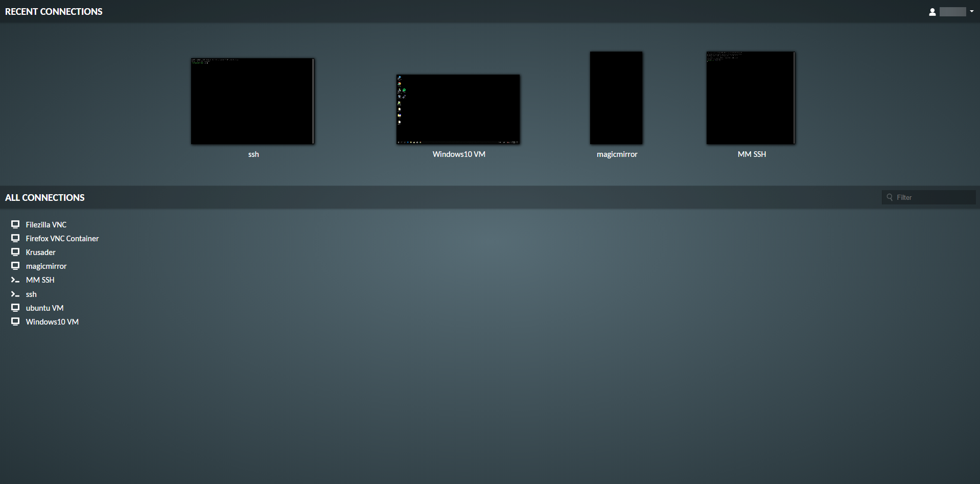Open the Windows10 VM recent connection thumbnail
The width and height of the screenshot is (980, 484).
(x=458, y=109)
